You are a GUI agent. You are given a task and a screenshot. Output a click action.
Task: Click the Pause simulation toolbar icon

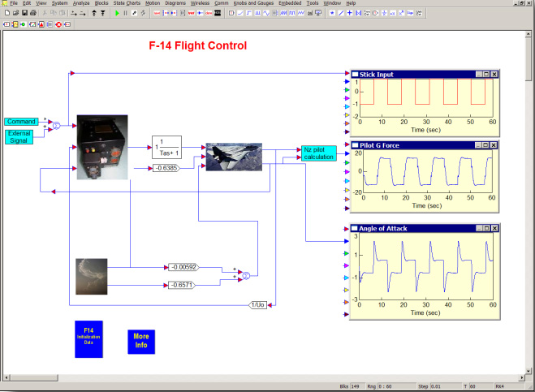pyautogui.click(x=125, y=13)
